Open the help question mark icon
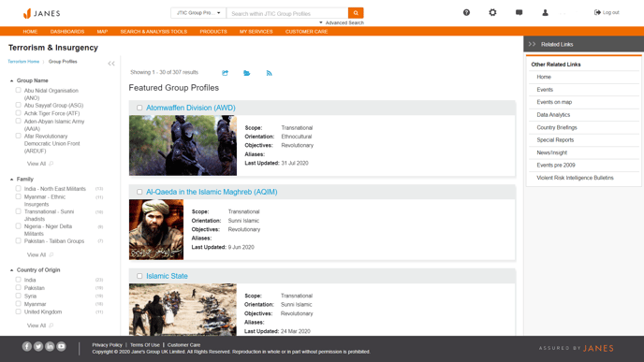The width and height of the screenshot is (644, 362). pos(466,13)
